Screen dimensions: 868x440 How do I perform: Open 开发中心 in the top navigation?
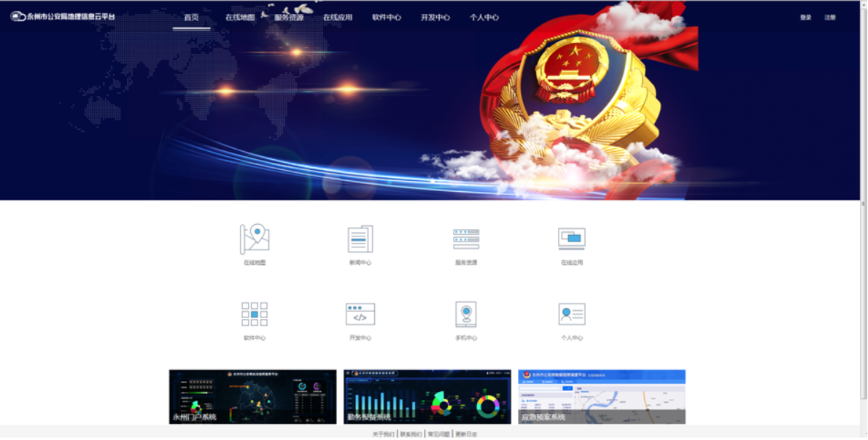tap(435, 18)
